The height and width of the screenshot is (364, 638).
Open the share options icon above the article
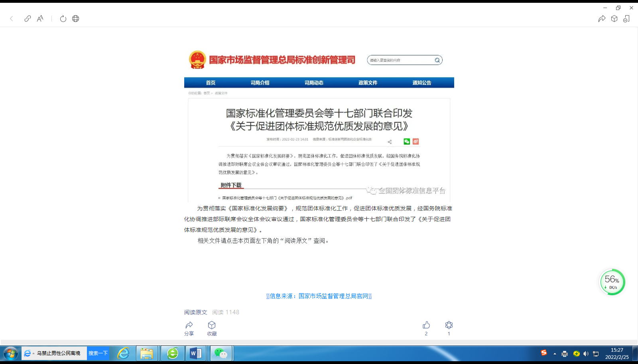click(x=390, y=141)
